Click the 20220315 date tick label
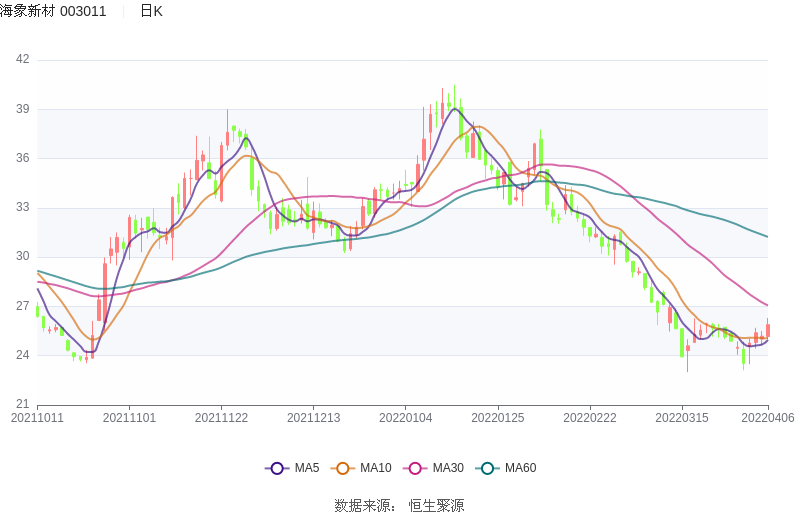 coord(682,418)
